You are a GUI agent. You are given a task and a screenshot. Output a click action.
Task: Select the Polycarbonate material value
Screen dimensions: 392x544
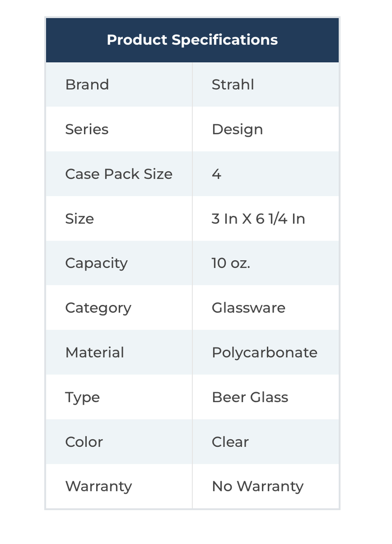[x=264, y=352]
